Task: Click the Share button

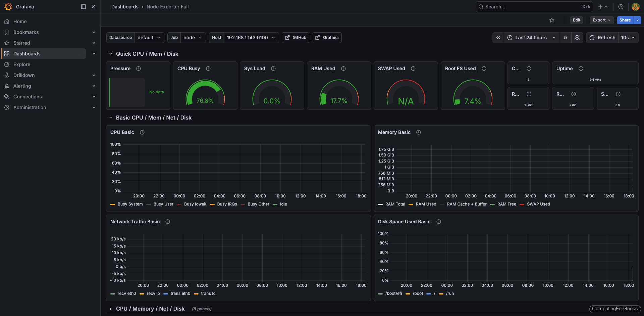Action: [625, 20]
